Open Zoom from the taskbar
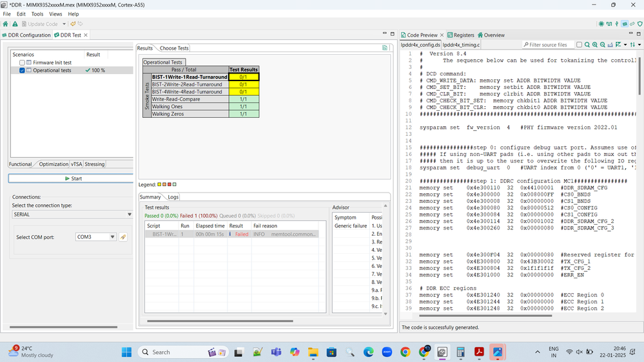Image resolution: width=644 pixels, height=362 pixels. pyautogui.click(x=387, y=352)
